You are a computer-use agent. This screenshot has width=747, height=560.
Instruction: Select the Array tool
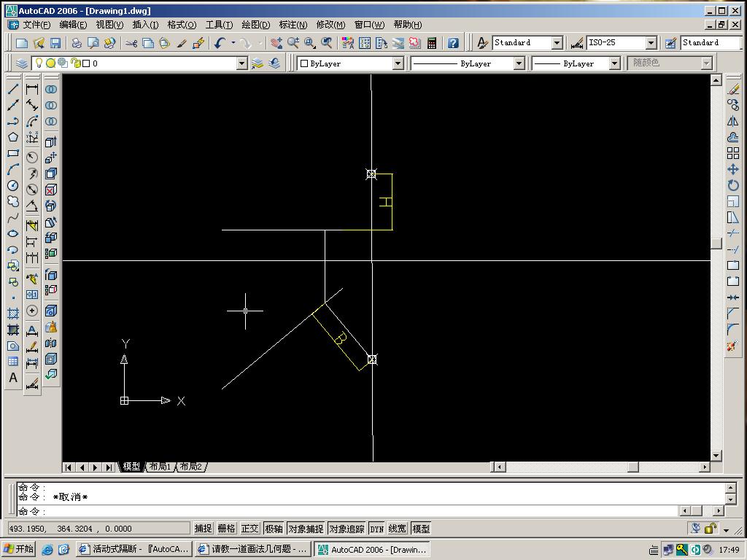pyautogui.click(x=733, y=153)
